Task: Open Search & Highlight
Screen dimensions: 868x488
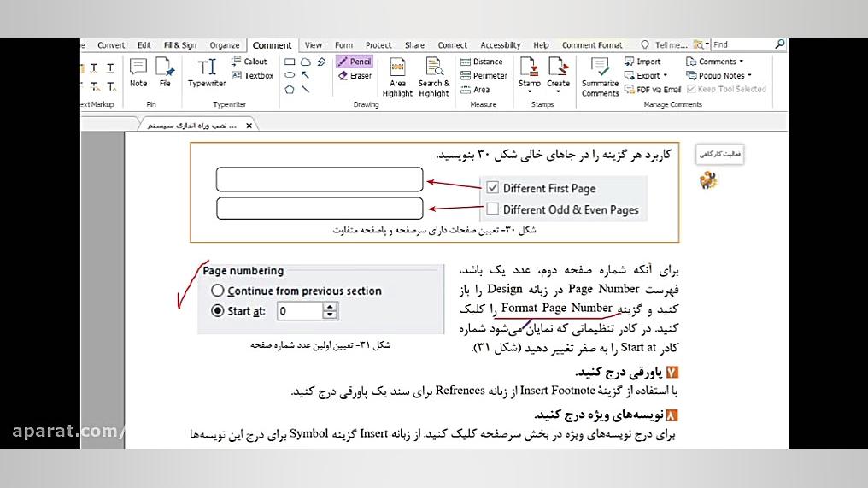Action: pos(434,78)
